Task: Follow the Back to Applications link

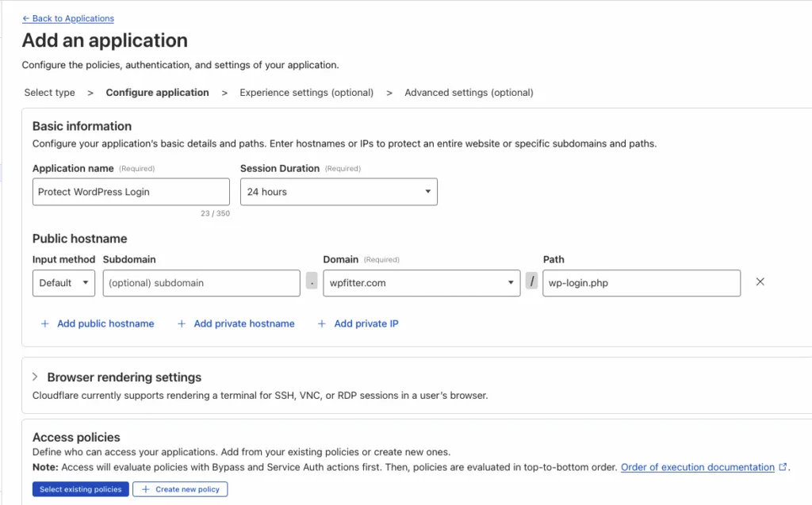Action: point(69,18)
